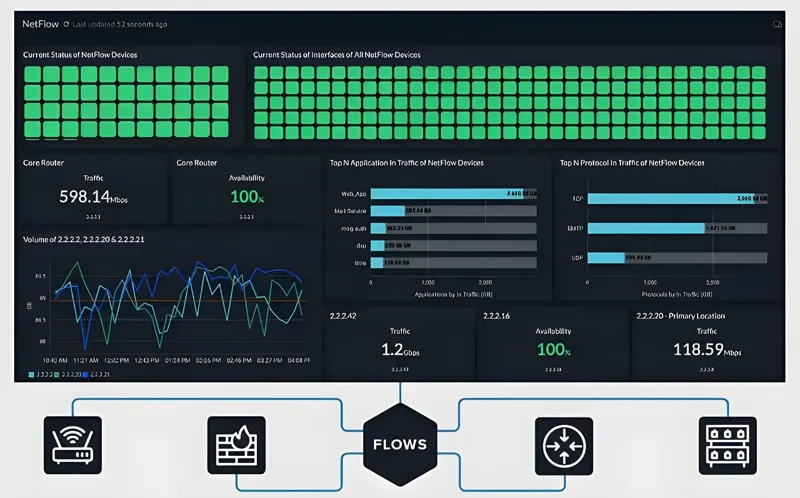
Task: Click the comment icon in top-right corner
Action: (776, 23)
